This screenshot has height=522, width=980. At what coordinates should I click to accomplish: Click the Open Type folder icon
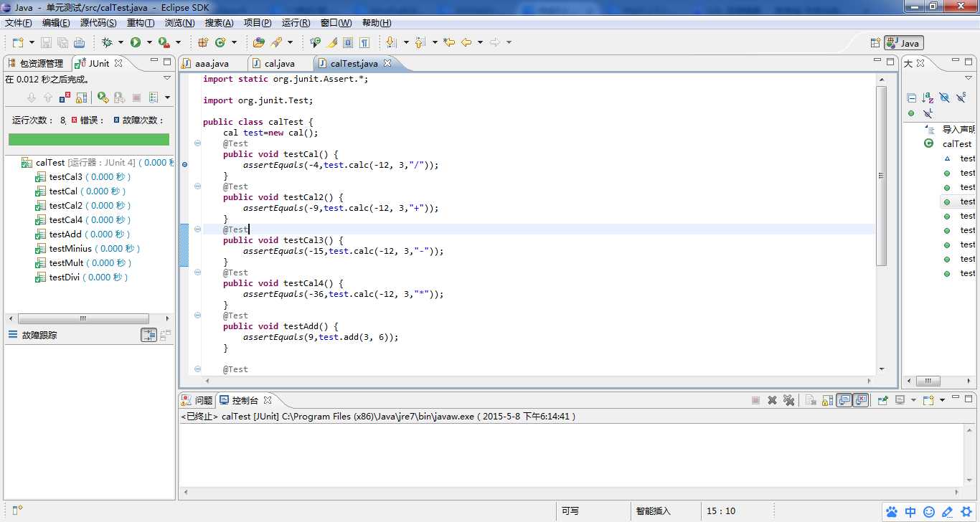click(x=259, y=42)
